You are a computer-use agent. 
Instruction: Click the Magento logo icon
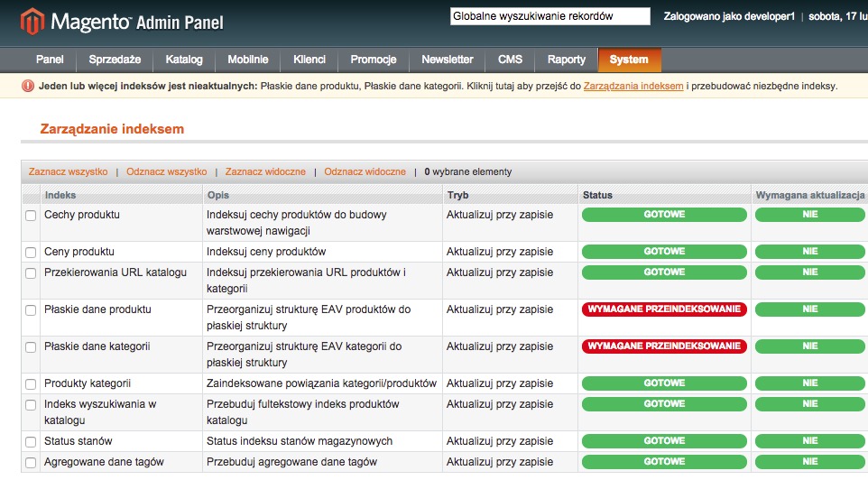[x=33, y=21]
